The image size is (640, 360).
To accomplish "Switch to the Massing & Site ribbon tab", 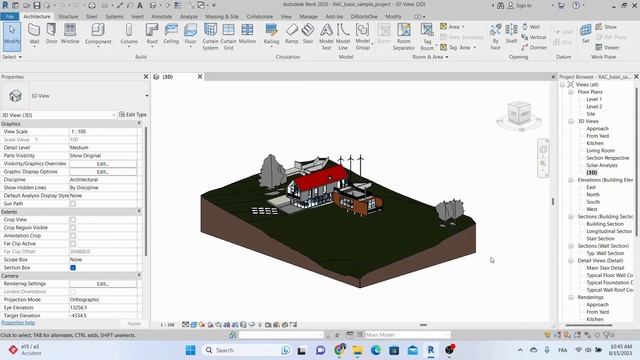I will point(222,16).
